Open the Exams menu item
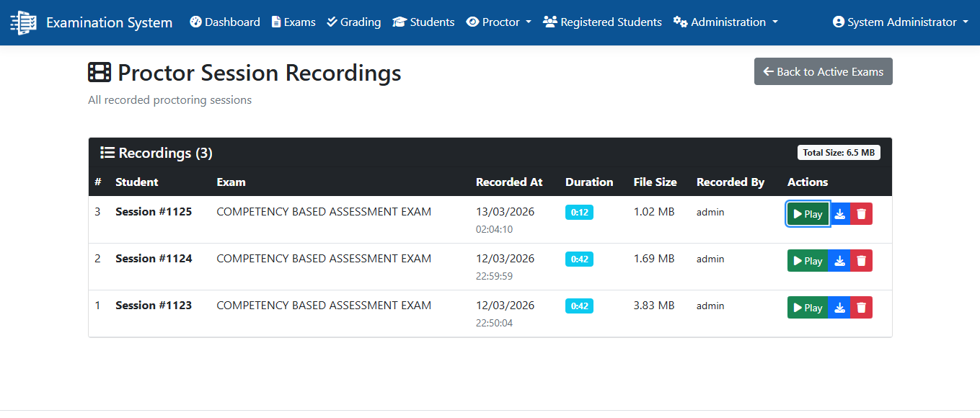Screen dimensions: 980x418 pyautogui.click(x=293, y=22)
